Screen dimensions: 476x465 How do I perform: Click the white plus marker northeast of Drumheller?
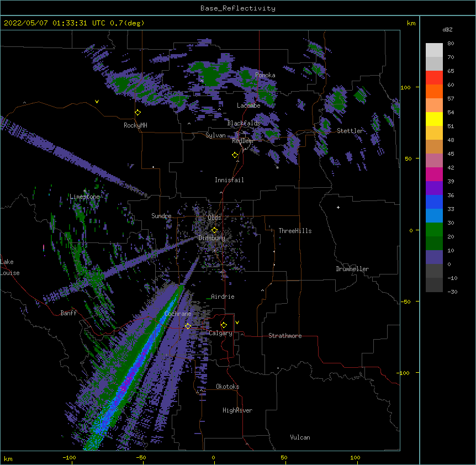(x=338, y=207)
